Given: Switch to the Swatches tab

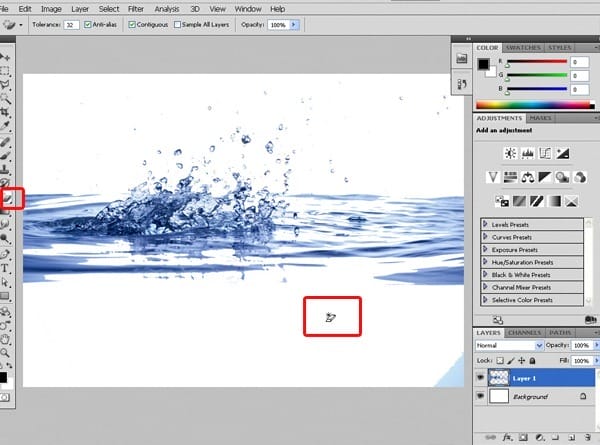Looking at the screenshot, I should click(523, 47).
